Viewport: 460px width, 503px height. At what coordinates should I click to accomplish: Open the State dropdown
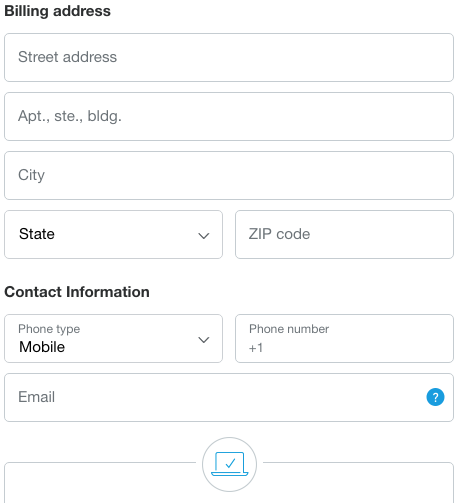click(x=113, y=234)
